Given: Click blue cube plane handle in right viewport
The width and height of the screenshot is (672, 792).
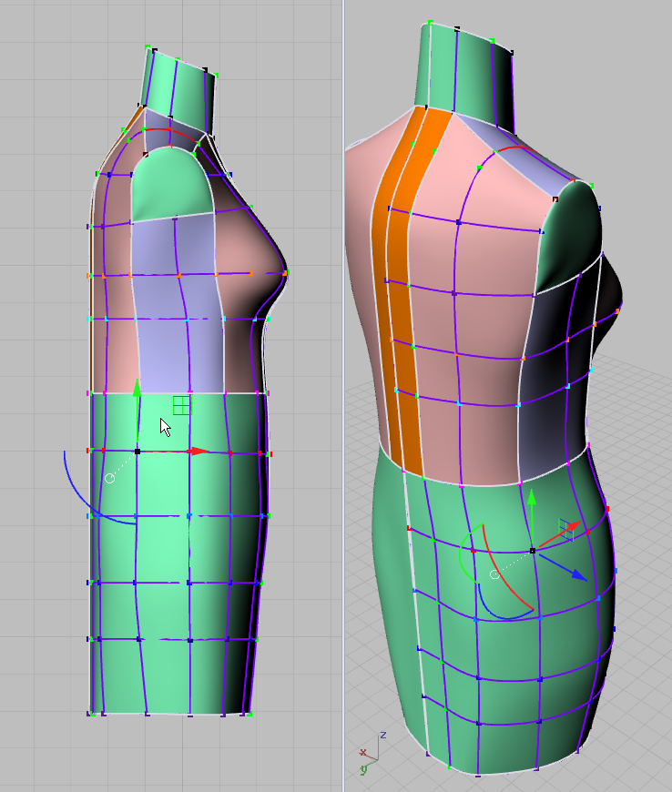Looking at the screenshot, I should click(x=566, y=529).
